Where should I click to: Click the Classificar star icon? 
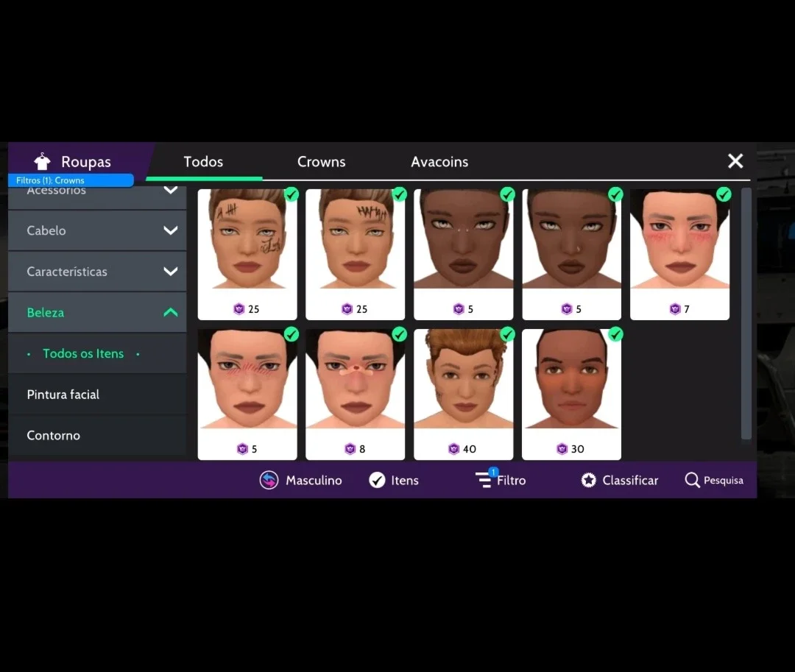coord(589,480)
